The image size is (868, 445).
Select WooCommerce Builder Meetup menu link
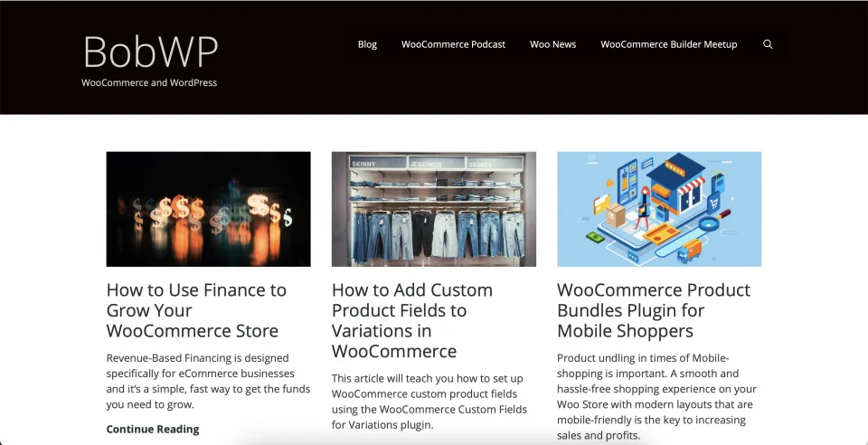669,44
